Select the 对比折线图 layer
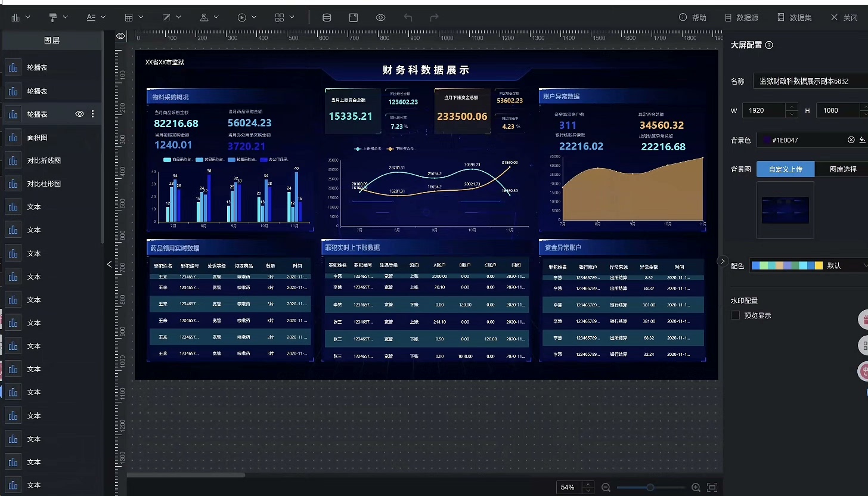The image size is (868, 496). coord(51,160)
